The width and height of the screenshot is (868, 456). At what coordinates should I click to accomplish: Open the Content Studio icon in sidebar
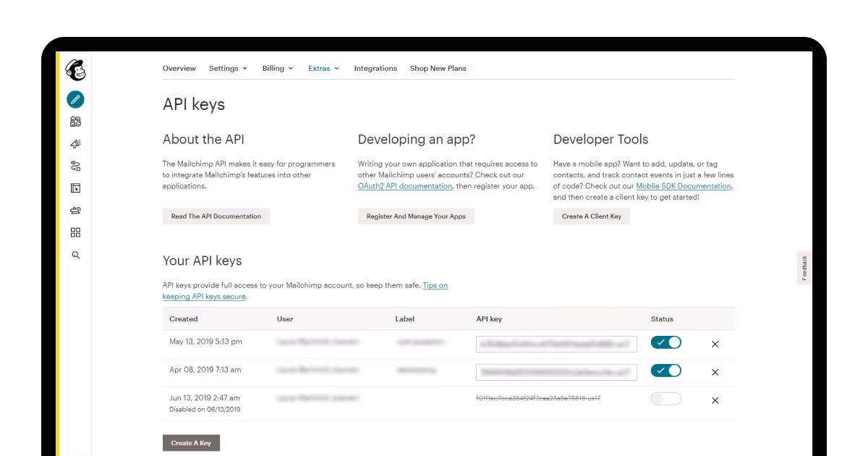tap(75, 211)
